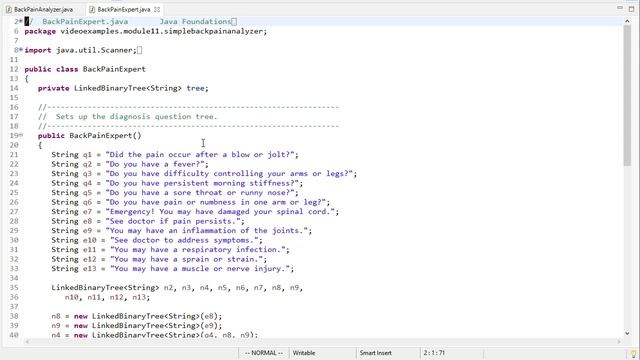This screenshot has height=360, width=640.
Task: Click the Writable status bar entry
Action: pyautogui.click(x=304, y=353)
